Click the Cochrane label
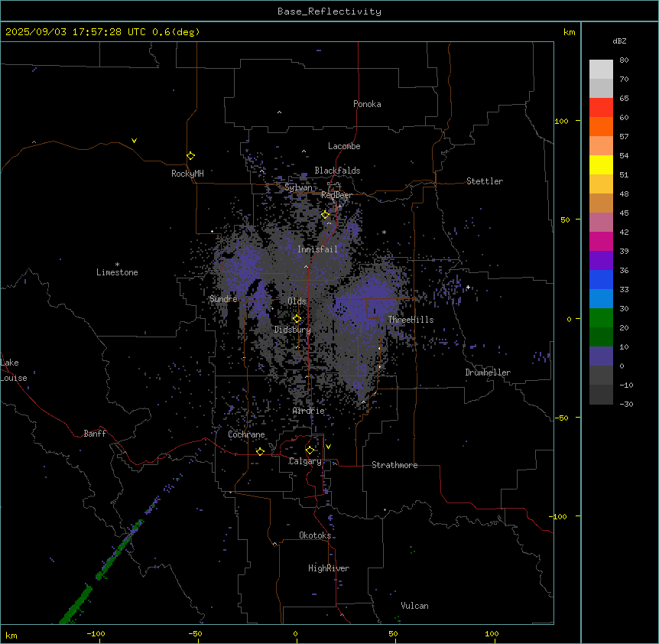This screenshot has height=644, width=659. 246,434
